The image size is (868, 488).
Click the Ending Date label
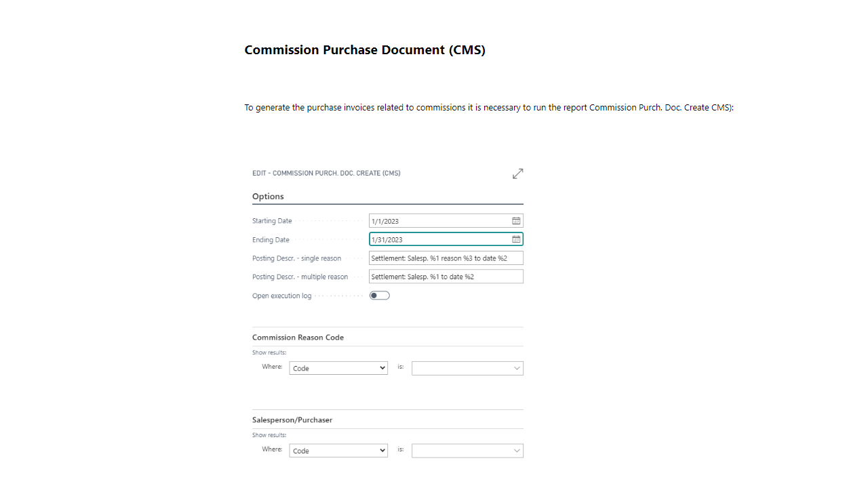click(271, 240)
